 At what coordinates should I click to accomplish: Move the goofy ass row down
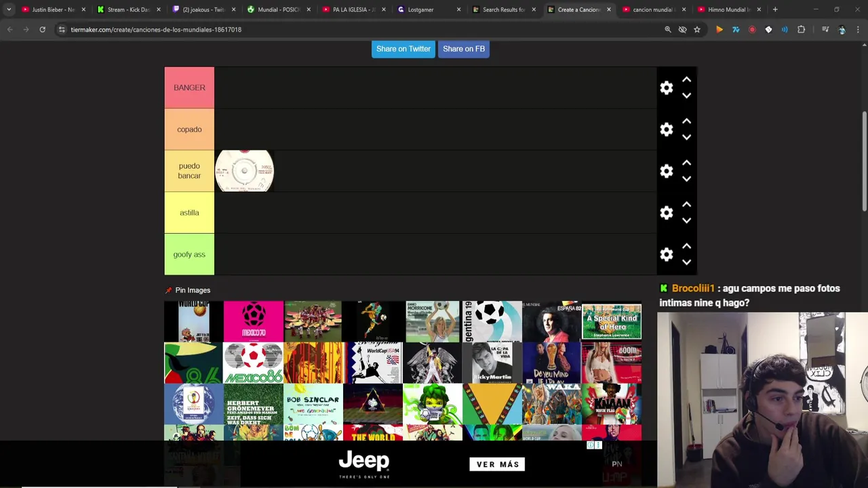tap(686, 262)
